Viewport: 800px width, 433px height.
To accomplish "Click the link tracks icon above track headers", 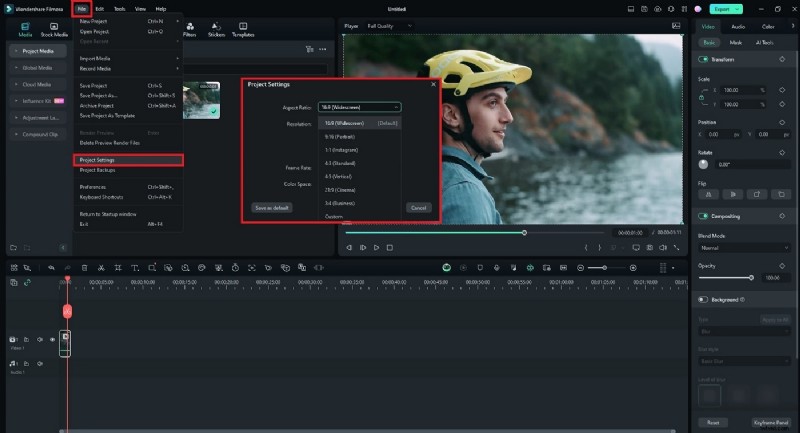I will pyautogui.click(x=27, y=282).
